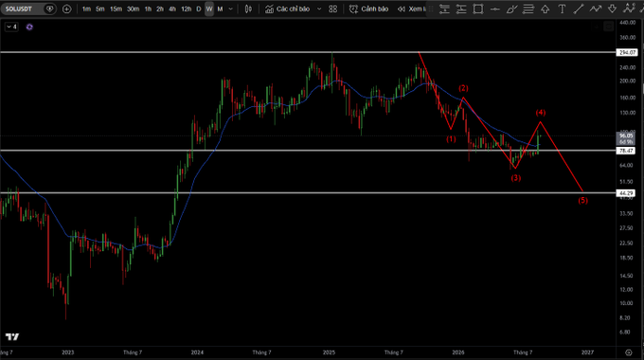Select the long position drawing tool

(x=444, y=9)
